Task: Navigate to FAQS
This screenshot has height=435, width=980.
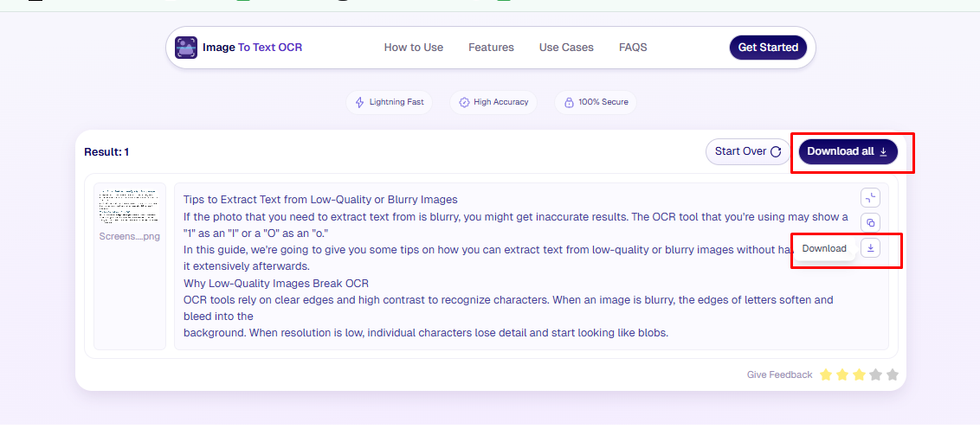Action: pyautogui.click(x=633, y=48)
